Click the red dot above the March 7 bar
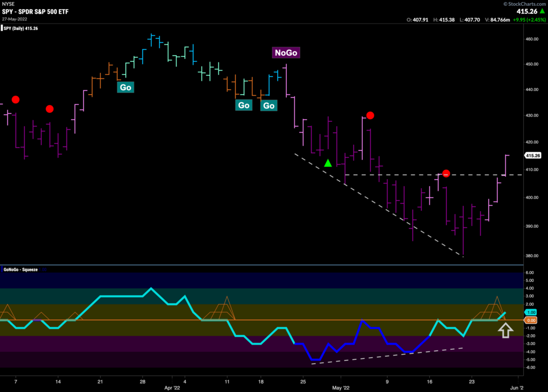 pos(16,99)
